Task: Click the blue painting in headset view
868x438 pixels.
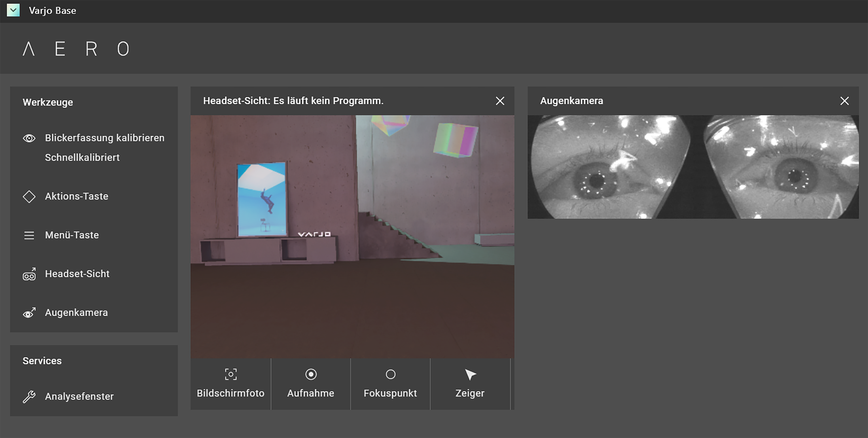Action: click(262, 199)
